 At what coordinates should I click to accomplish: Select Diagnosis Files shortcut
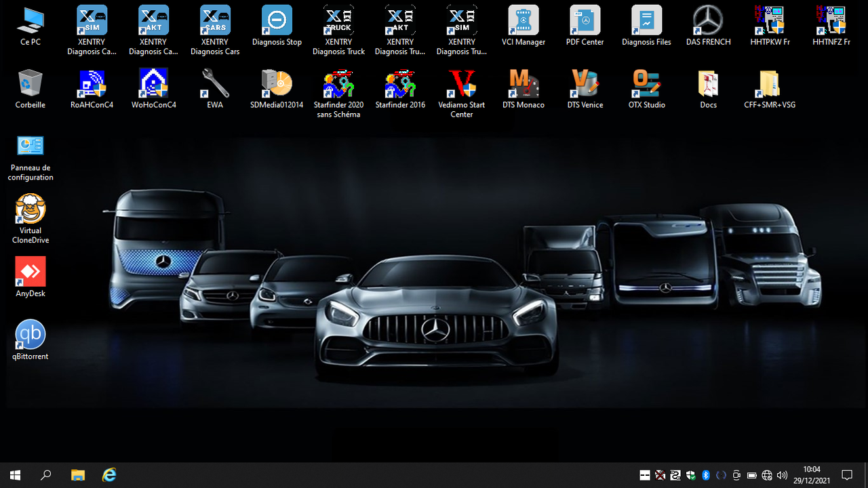click(647, 26)
